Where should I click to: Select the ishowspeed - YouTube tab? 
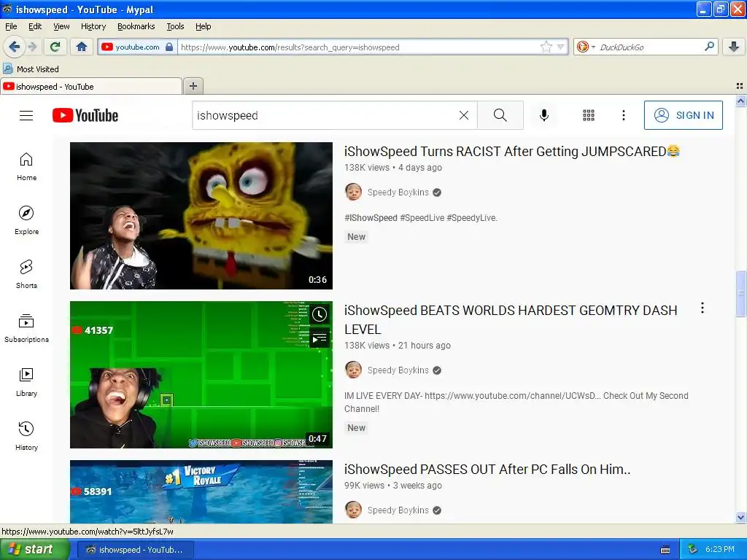90,86
